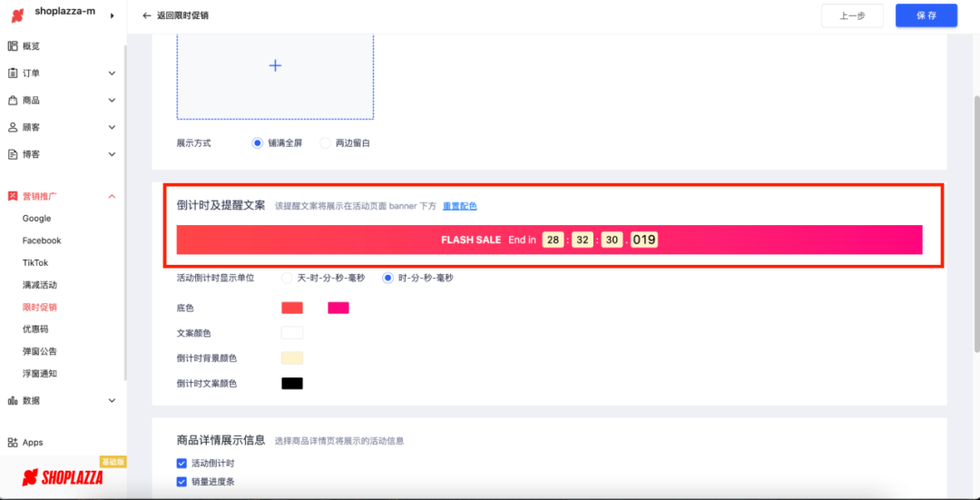Click the Customers (顾客) person icon
Viewport: 980px width, 500px height.
13,128
